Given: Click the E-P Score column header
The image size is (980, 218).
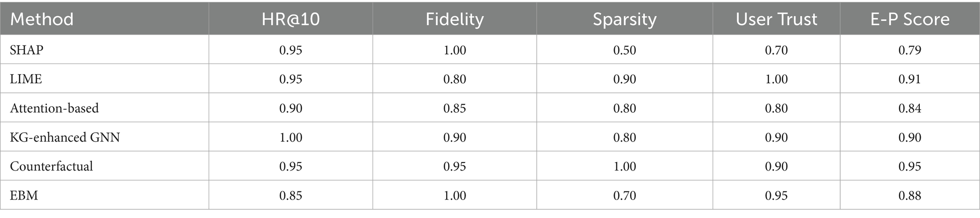Looking at the screenshot, I should [909, 19].
